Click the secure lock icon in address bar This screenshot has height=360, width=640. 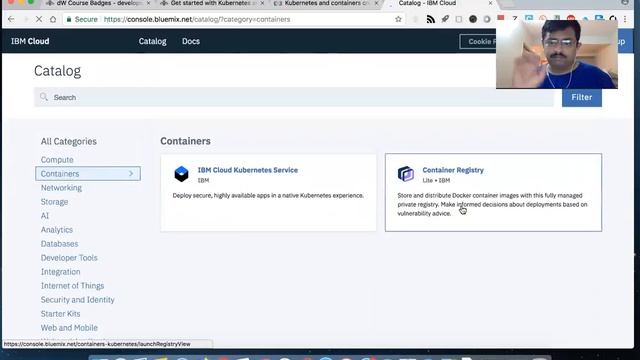tap(69, 19)
